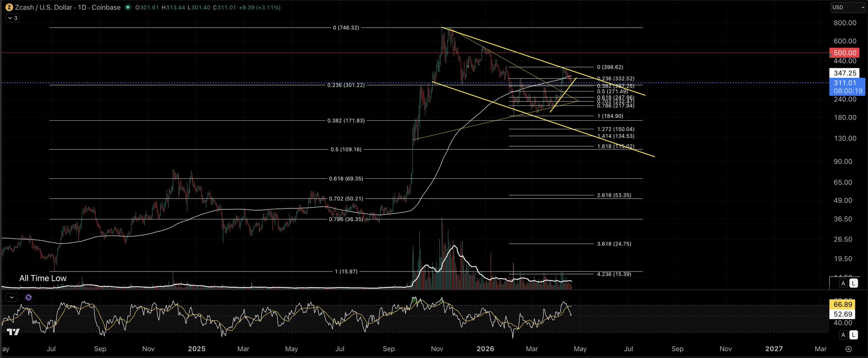
Task: Click the 240.00 price axis label
Action: 845,99
